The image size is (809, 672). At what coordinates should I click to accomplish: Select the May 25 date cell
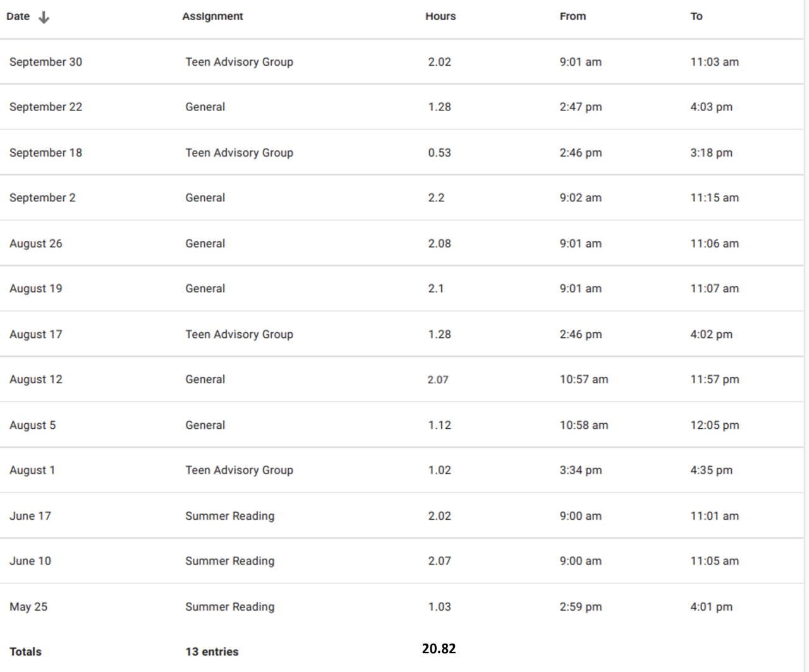28,607
